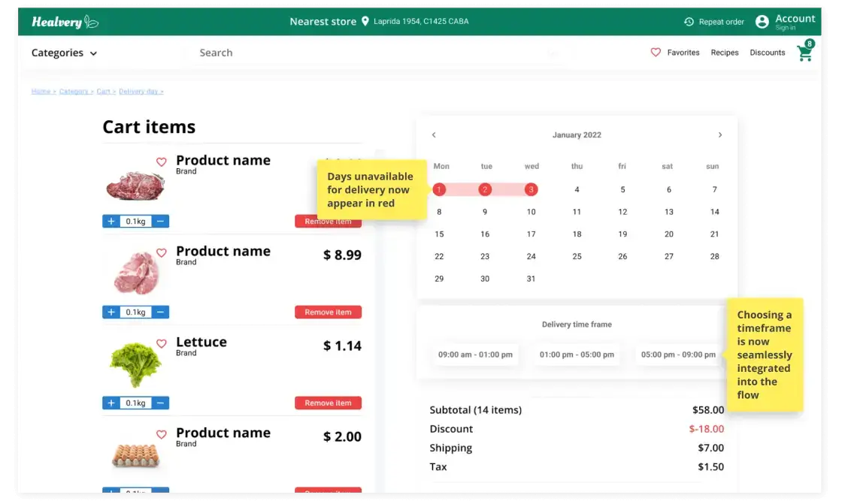Open the Recipes menu item
Image resolution: width=842 pixels, height=504 pixels.
(x=725, y=53)
